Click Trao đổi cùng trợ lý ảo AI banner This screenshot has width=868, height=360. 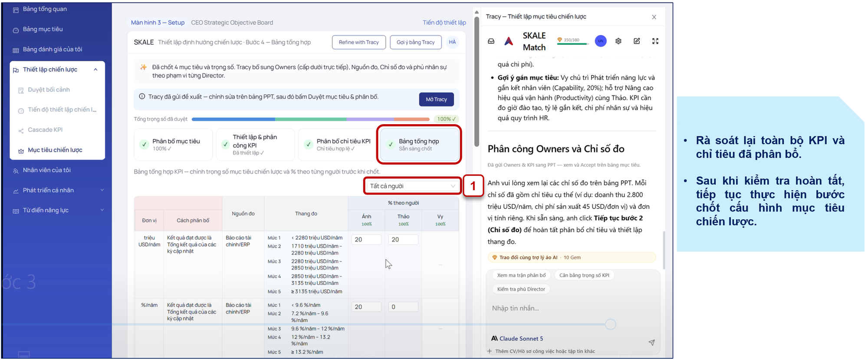click(x=572, y=258)
